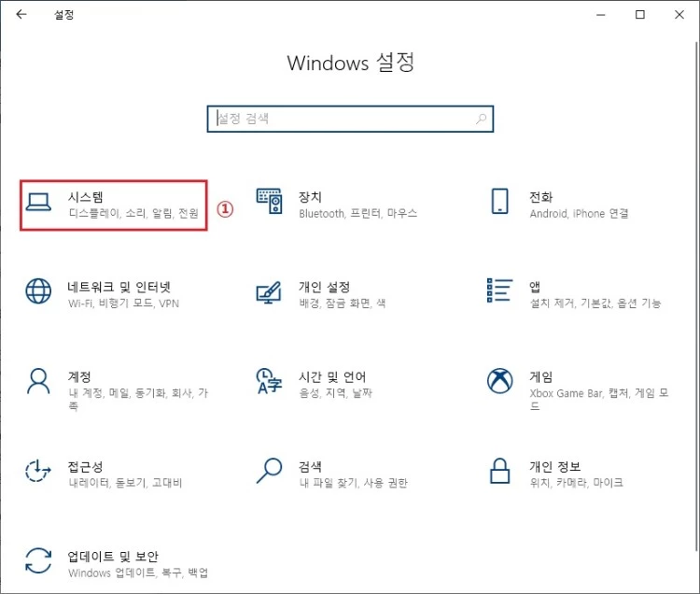The width and height of the screenshot is (700, 594).
Task: Open 네트워크 및 인터넷 settings title
Action: tap(119, 287)
